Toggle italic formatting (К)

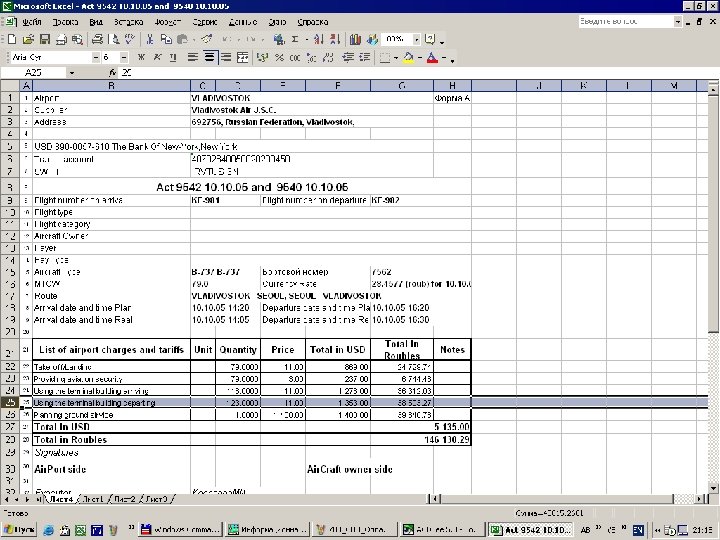(x=158, y=57)
